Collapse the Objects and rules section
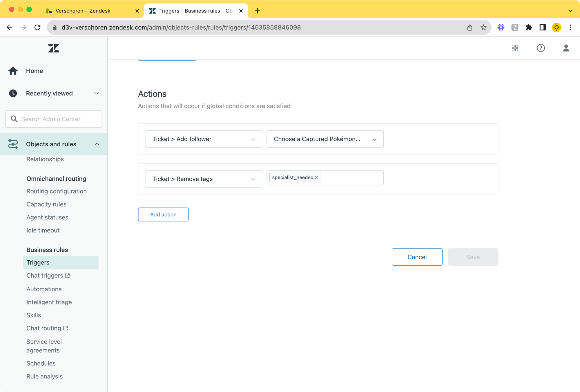Screen dimensions: 580x392 coord(97,144)
